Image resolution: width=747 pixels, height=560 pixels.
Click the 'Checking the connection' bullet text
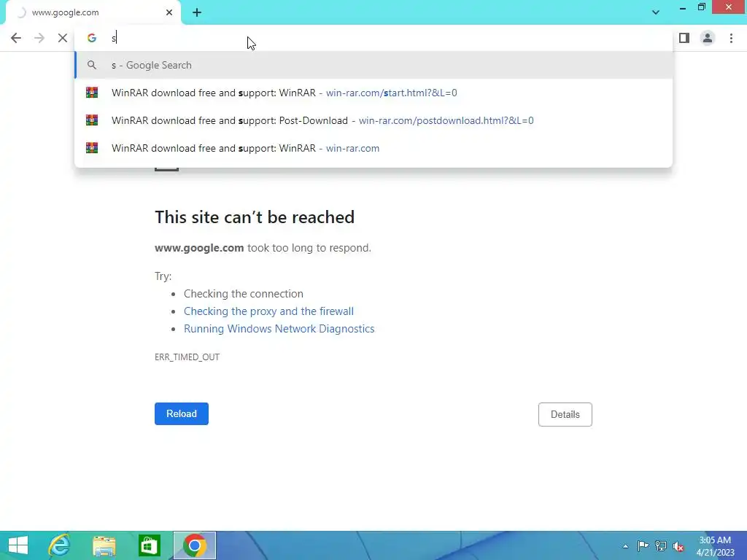coord(244,294)
